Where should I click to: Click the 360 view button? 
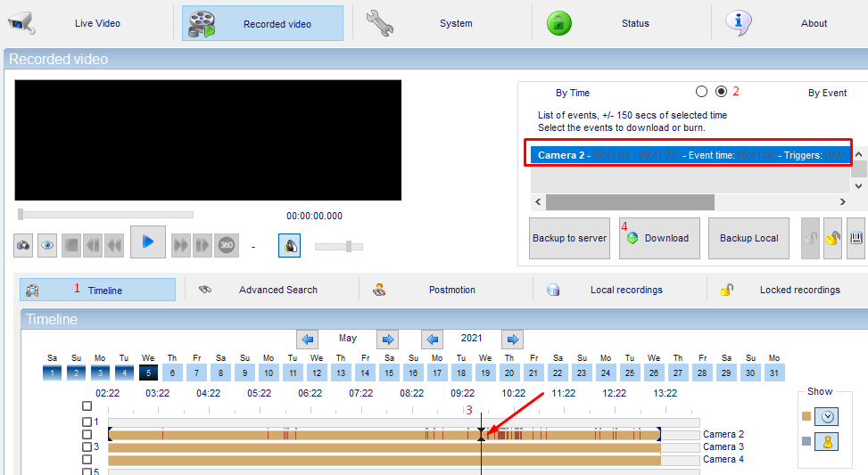[227, 245]
